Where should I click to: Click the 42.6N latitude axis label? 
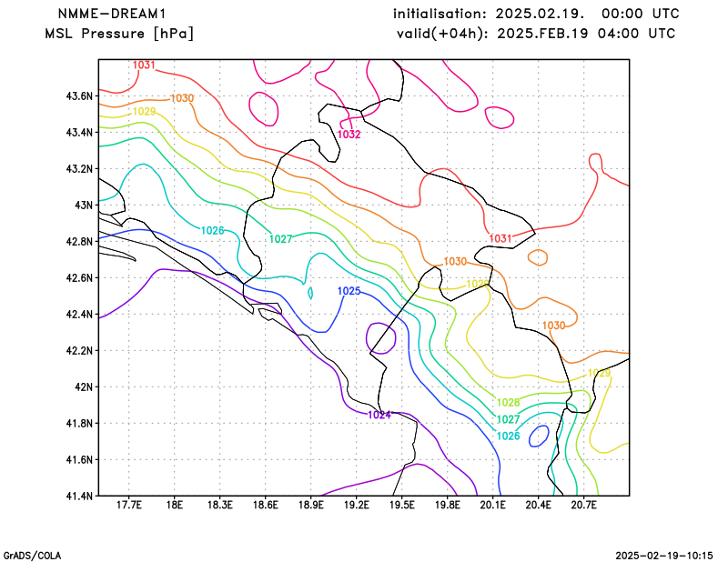pos(79,278)
